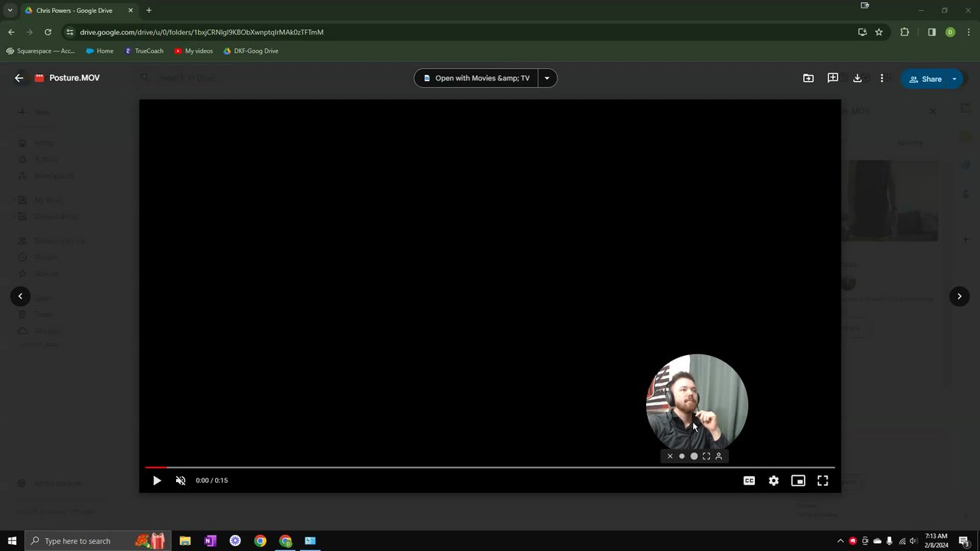The width and height of the screenshot is (980, 551).
Task: Play the Posture.MOV video
Action: pos(157,481)
